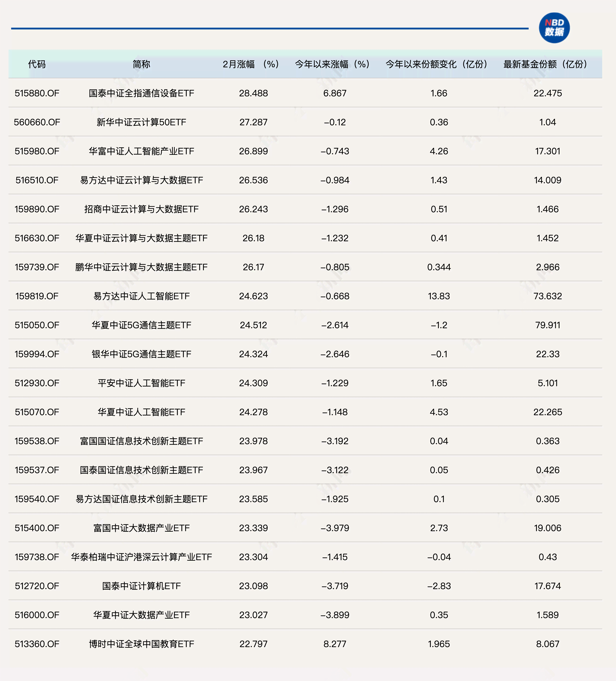
Task: Click latest shares value 5.101
Action: 548,383
